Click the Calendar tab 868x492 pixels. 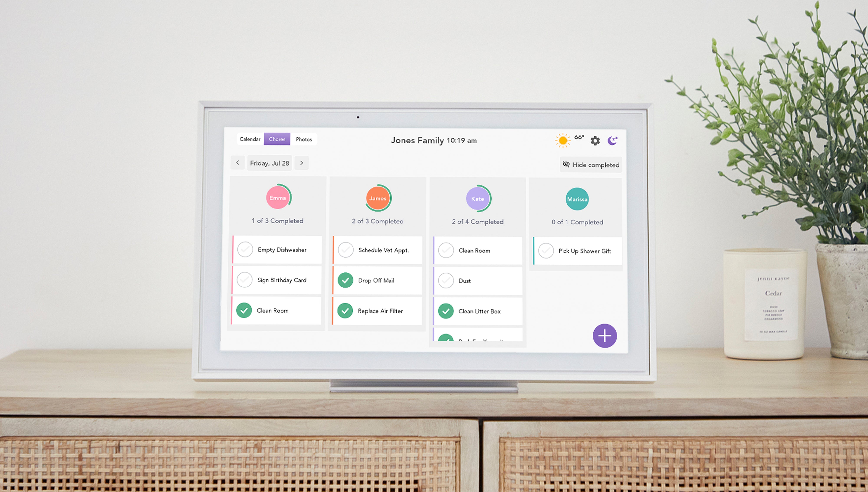click(x=249, y=139)
